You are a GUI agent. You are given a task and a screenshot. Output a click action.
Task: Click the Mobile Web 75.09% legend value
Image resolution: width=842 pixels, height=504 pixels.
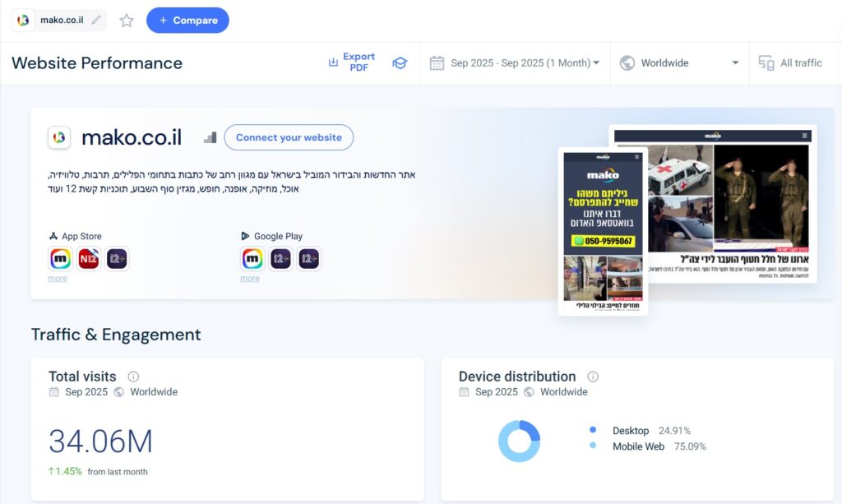coord(690,446)
